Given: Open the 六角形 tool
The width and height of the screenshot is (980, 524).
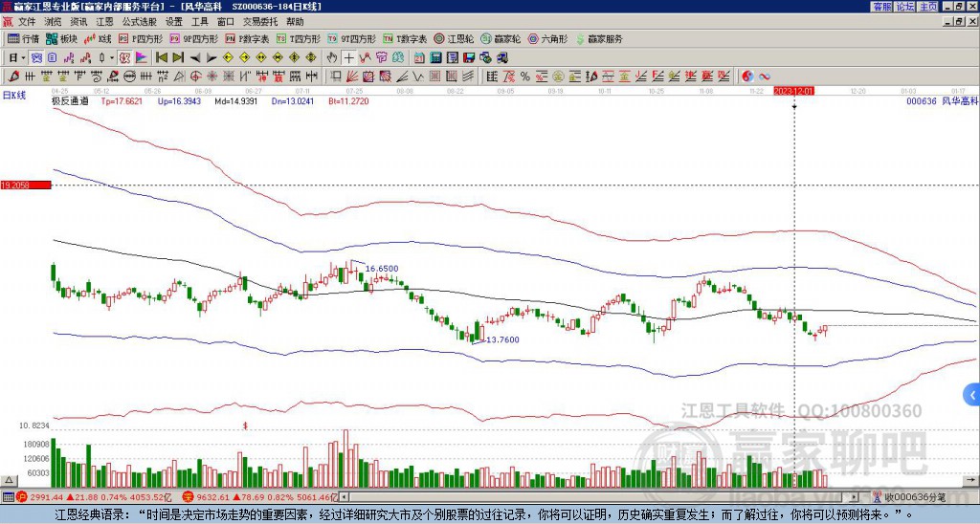Looking at the screenshot, I should coord(548,38).
